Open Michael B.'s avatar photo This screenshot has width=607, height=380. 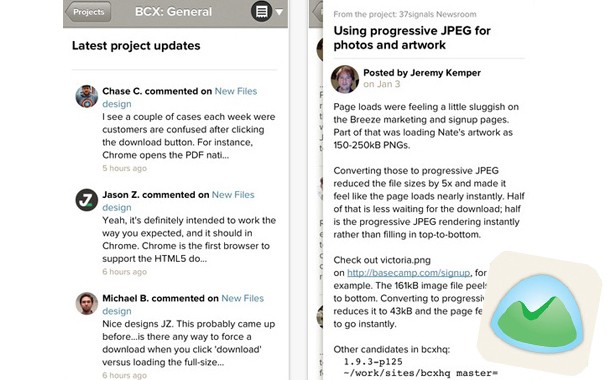coord(87,303)
